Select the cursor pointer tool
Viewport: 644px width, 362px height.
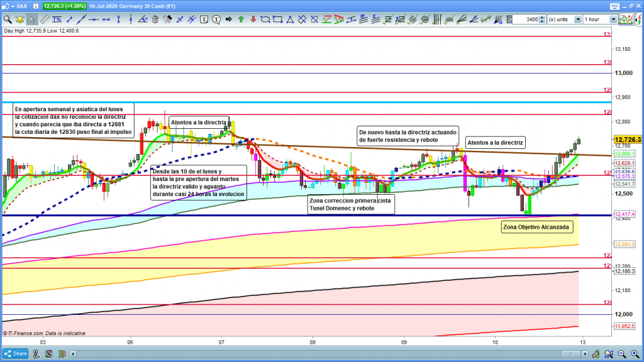(33, 19)
